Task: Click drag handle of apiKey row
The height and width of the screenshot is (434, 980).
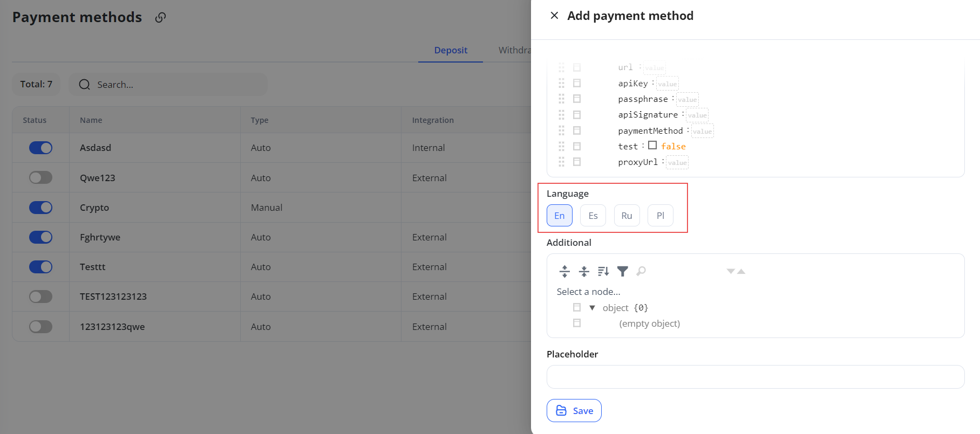Action: [x=562, y=83]
